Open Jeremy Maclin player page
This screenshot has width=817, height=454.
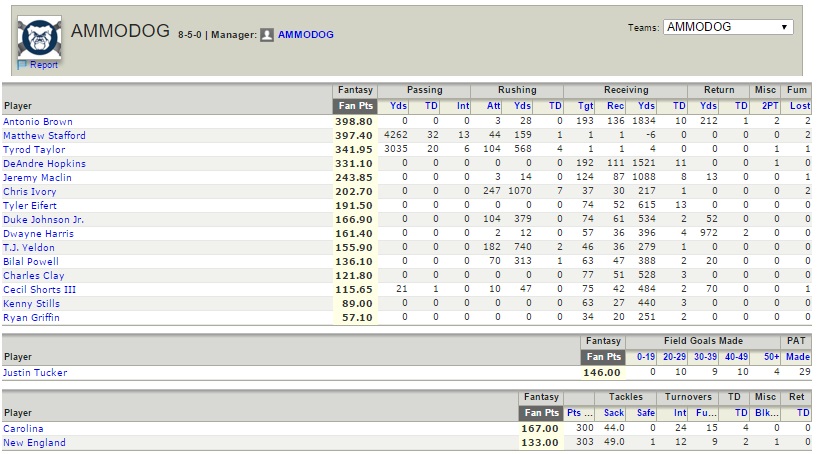click(38, 178)
